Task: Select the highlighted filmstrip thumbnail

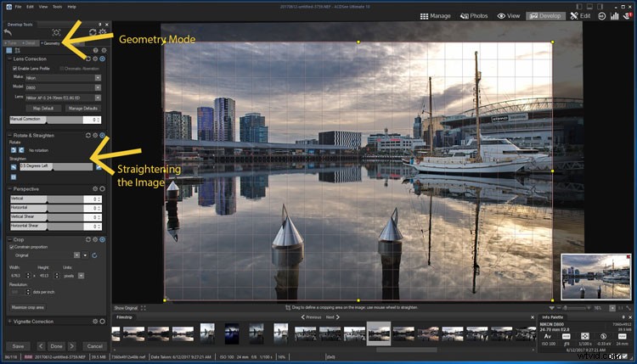Action: click(379, 333)
